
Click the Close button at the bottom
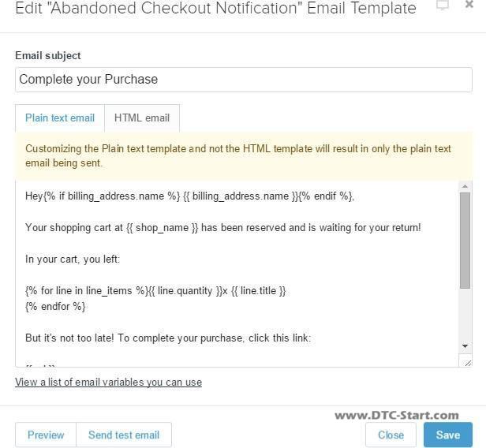click(x=391, y=435)
